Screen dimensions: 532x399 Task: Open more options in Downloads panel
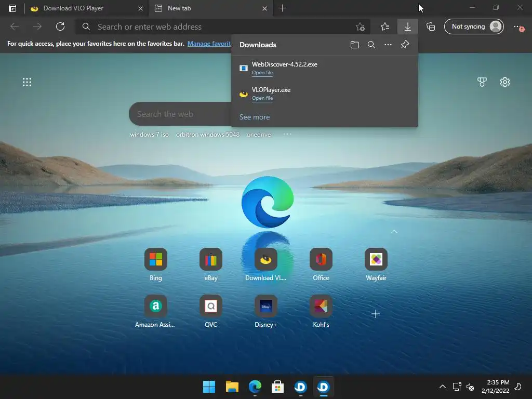coord(388,45)
